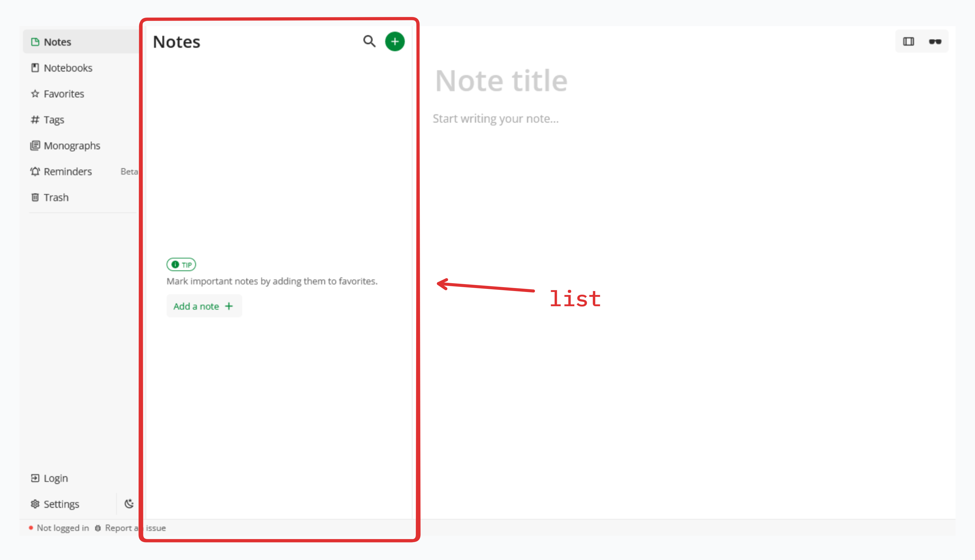Open the Trash folder
This screenshot has width=975, height=560.
[56, 197]
